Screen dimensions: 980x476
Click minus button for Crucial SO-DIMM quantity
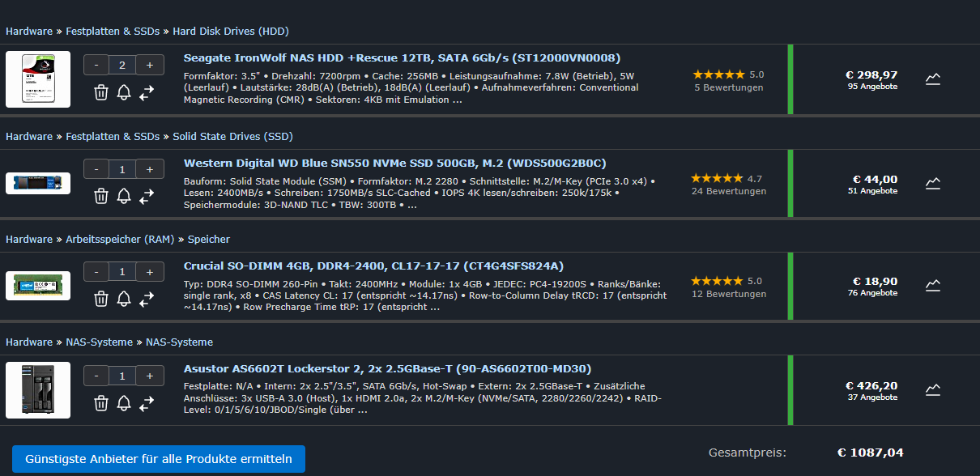pyautogui.click(x=96, y=272)
